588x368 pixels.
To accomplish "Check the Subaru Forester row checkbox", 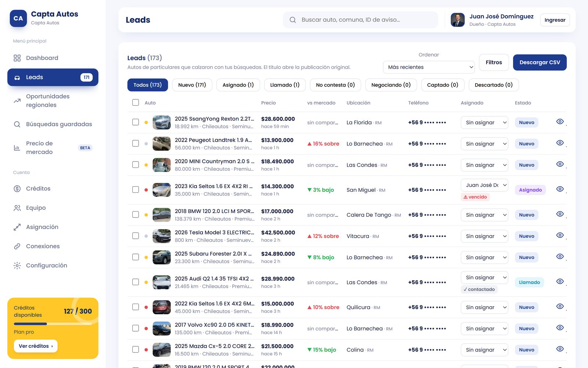I will click(136, 257).
